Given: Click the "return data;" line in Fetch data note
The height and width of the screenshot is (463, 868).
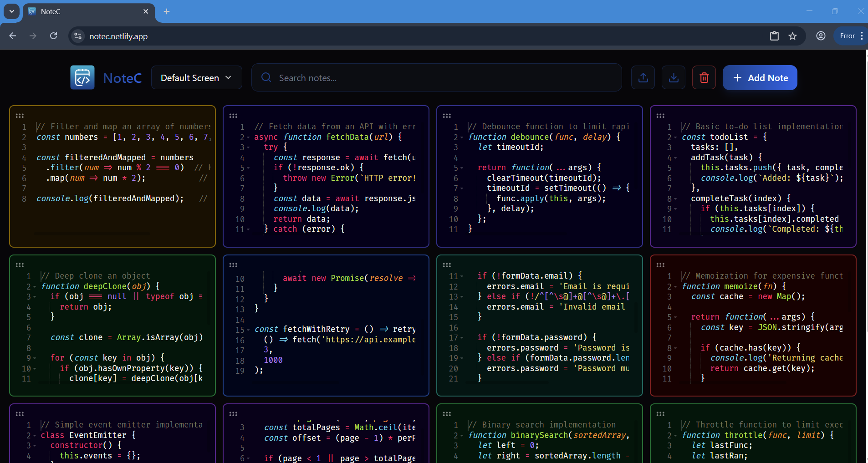Looking at the screenshot, I should (x=301, y=219).
